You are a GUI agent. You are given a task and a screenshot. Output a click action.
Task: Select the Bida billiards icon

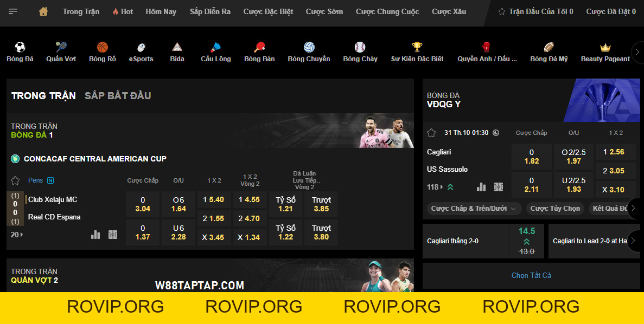(177, 47)
